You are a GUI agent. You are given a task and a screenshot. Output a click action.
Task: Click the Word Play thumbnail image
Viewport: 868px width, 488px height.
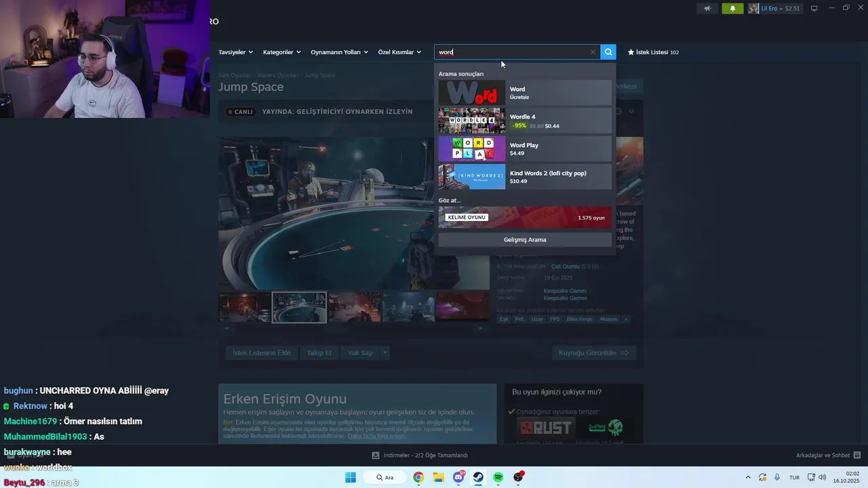coord(471,148)
